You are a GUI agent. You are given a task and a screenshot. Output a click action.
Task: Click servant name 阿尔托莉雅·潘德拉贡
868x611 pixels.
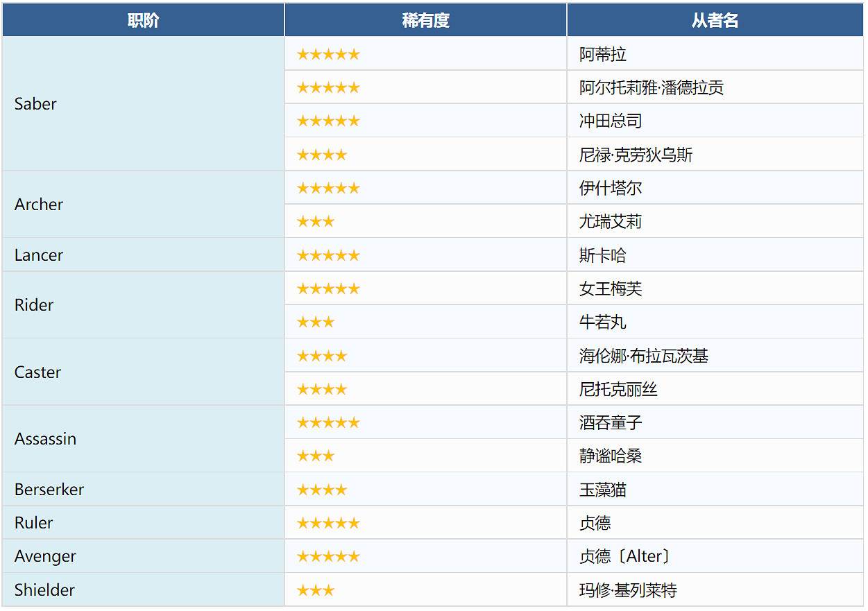pyautogui.click(x=652, y=88)
